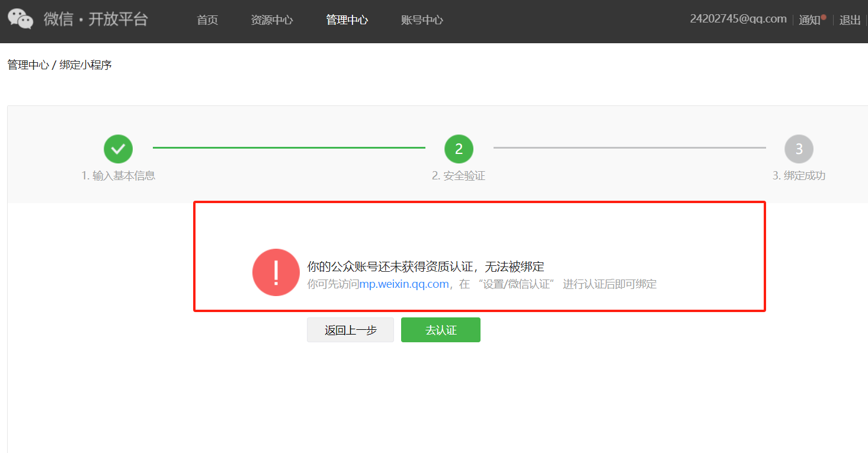Click the 管理中心 breadcrumb link
The image size is (868, 453).
(x=28, y=65)
